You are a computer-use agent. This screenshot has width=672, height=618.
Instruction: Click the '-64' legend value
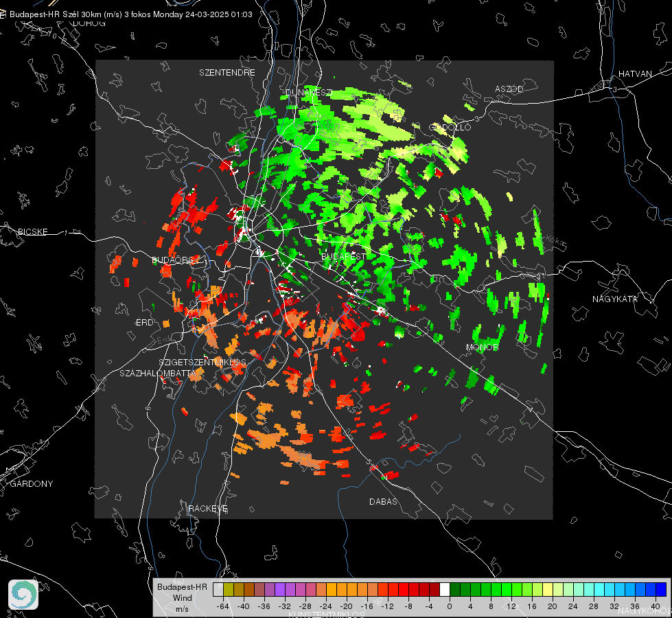click(223, 606)
